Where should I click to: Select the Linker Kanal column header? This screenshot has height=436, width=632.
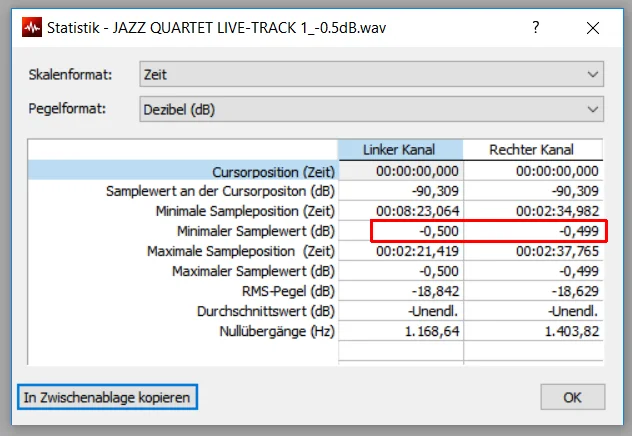pos(400,150)
